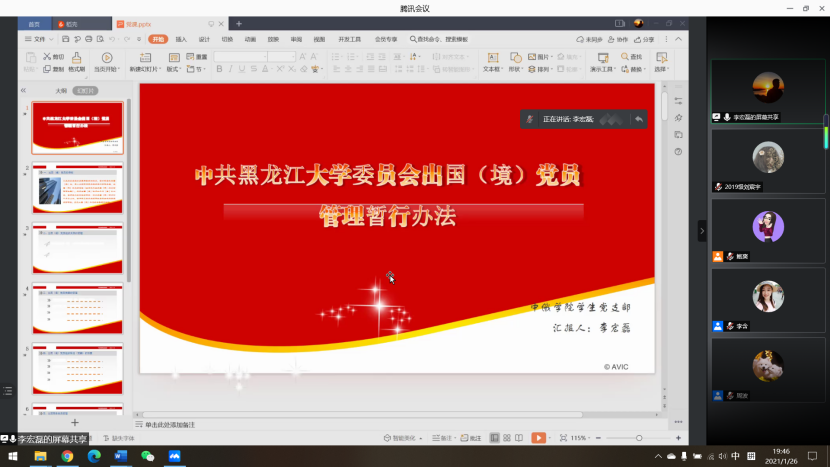Viewport: 830px width, 467px height.
Task: Click the zoom in plus icon
Action: tap(678, 438)
